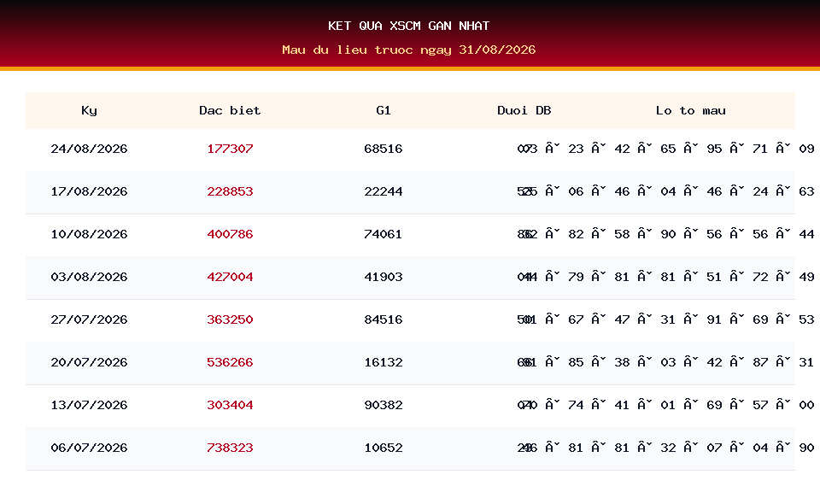Select the 06/07/2026 draw date
820x504 pixels.
[x=89, y=448]
